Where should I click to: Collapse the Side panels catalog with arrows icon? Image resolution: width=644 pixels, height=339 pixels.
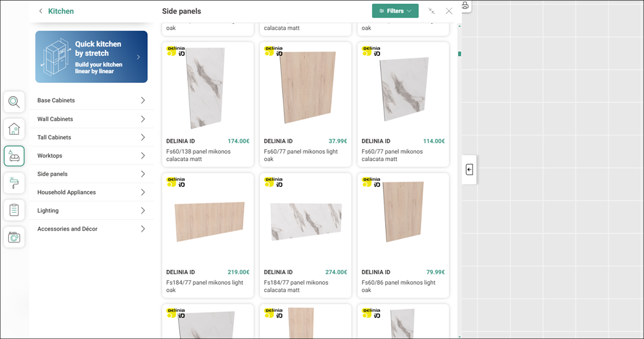(432, 11)
